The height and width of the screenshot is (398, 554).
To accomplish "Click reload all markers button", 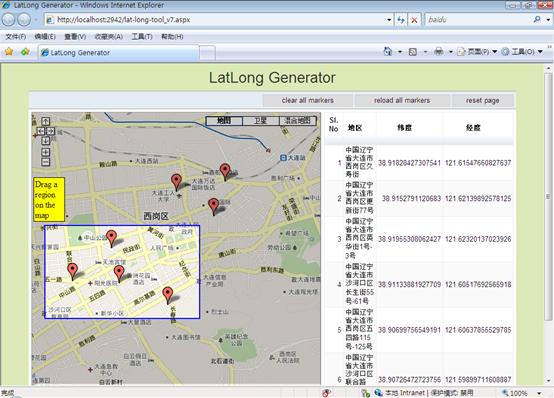I will (x=402, y=100).
